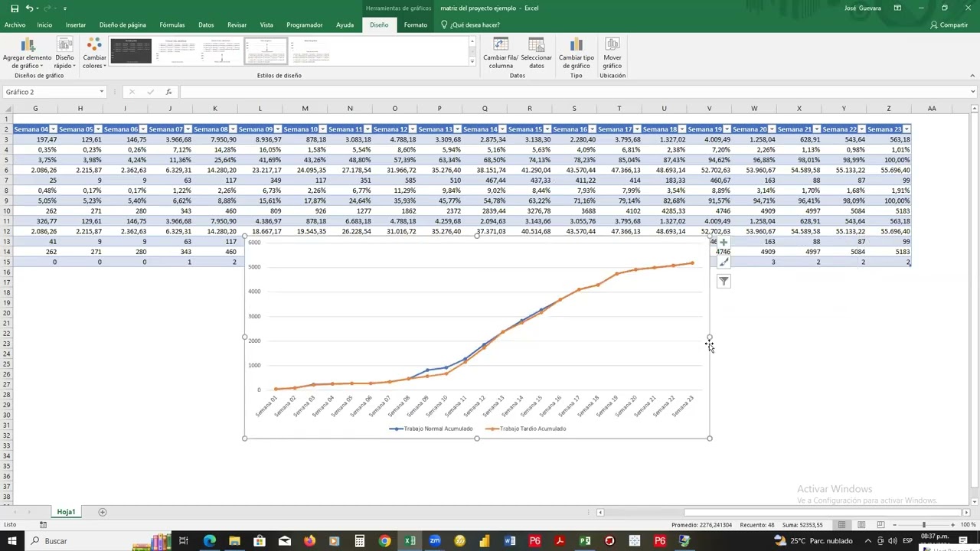This screenshot has height=551, width=980.
Task: Switch to the Programador ribbon tab
Action: coord(305,24)
